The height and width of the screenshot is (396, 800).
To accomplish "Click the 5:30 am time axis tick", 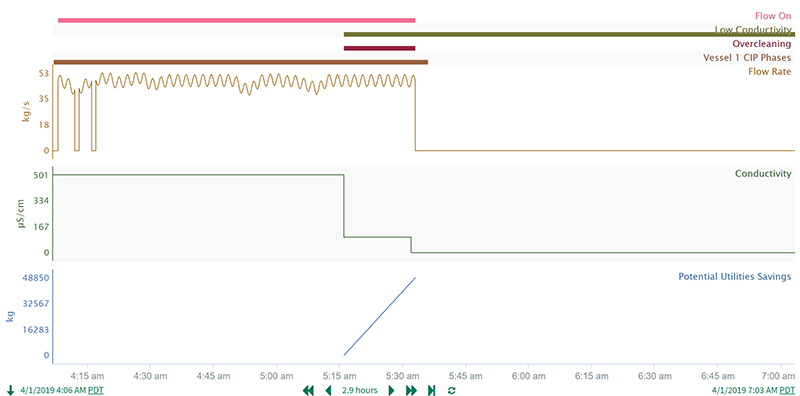I will [x=403, y=376].
